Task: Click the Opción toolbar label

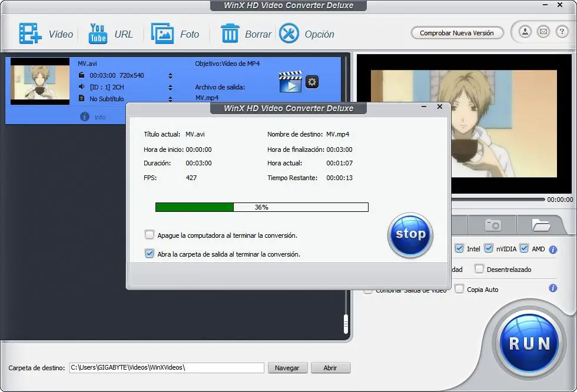Action: [x=319, y=34]
